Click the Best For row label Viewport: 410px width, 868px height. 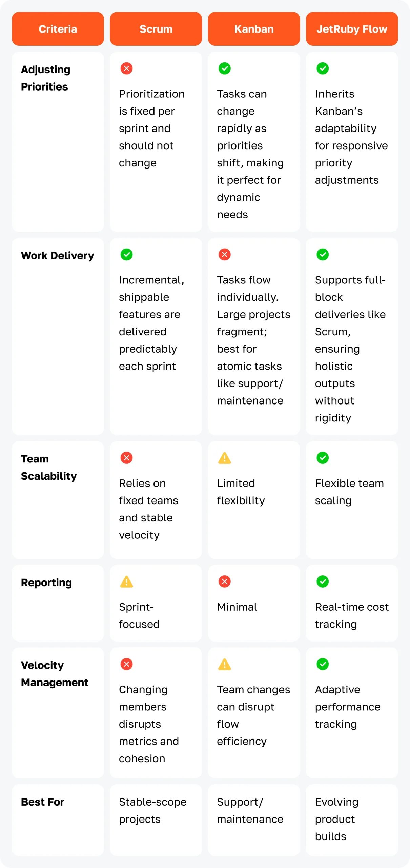(42, 802)
